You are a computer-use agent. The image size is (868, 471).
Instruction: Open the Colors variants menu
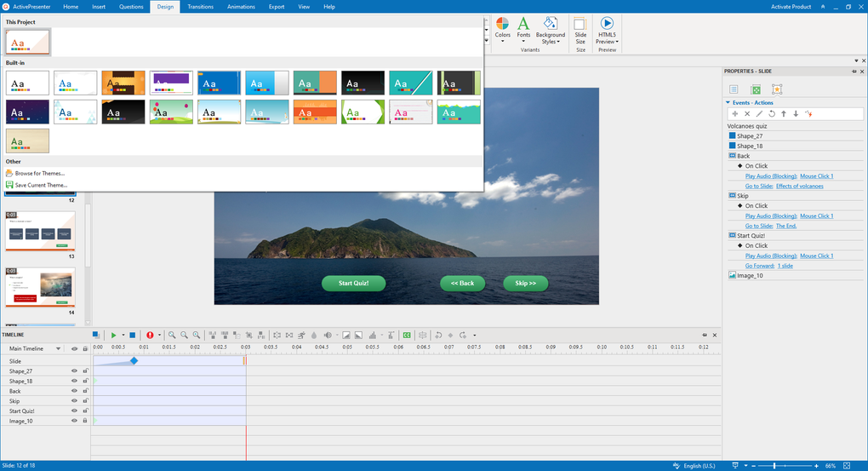coord(503,31)
